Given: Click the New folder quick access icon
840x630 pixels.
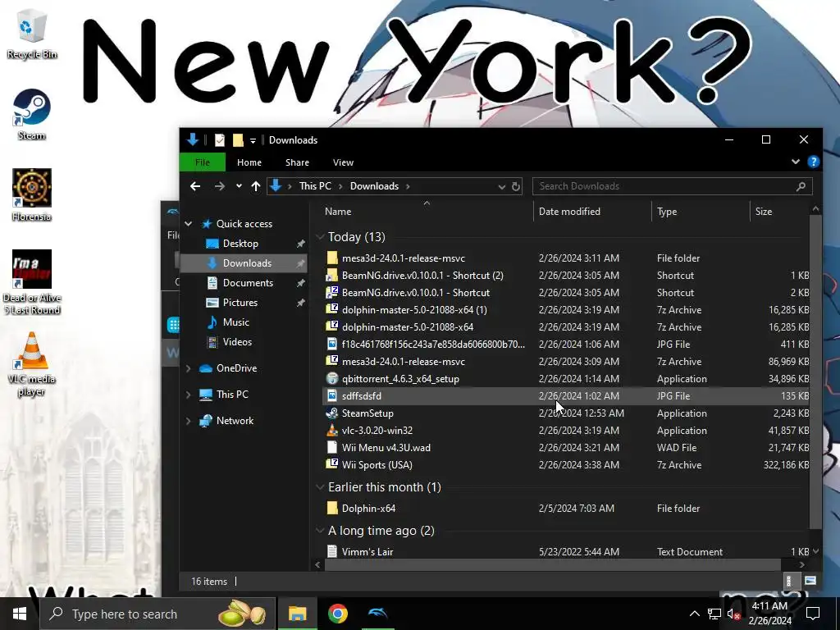Looking at the screenshot, I should tap(238, 140).
